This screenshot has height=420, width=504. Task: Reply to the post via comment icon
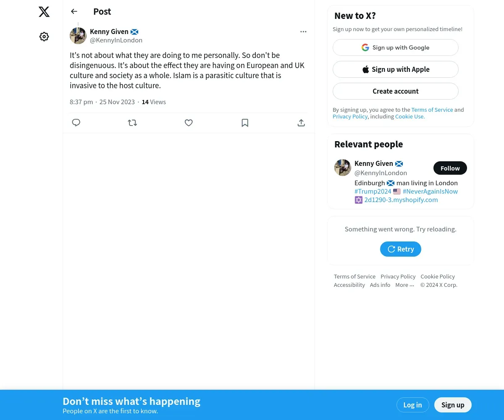tap(76, 123)
